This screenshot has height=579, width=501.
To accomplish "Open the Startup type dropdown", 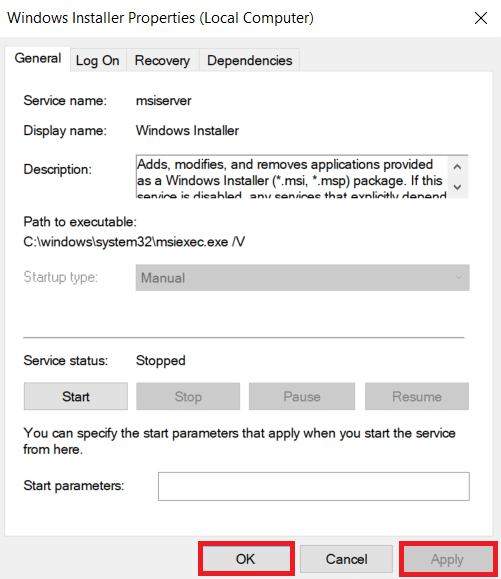I will pos(302,278).
